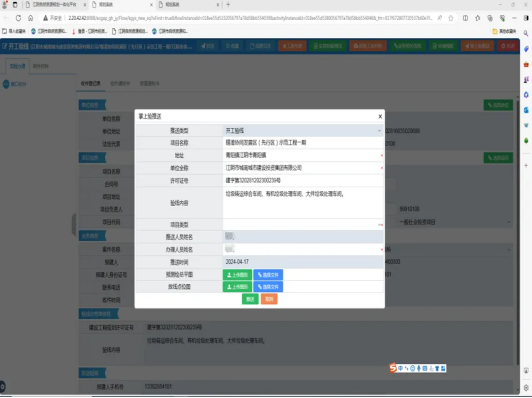Screen dimensions: 532x398
Task: Click green upload button in 预测绘总平面 row
Action: [237, 274]
